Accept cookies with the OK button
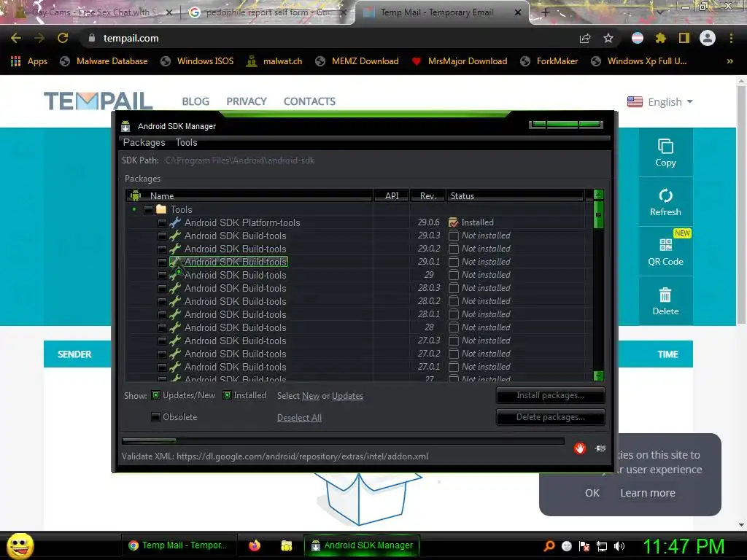747x560 pixels. (592, 493)
